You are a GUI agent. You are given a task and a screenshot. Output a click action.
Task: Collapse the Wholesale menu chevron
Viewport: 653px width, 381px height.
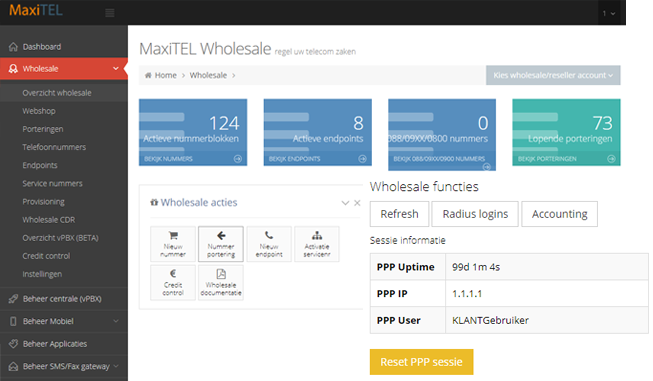(x=116, y=68)
